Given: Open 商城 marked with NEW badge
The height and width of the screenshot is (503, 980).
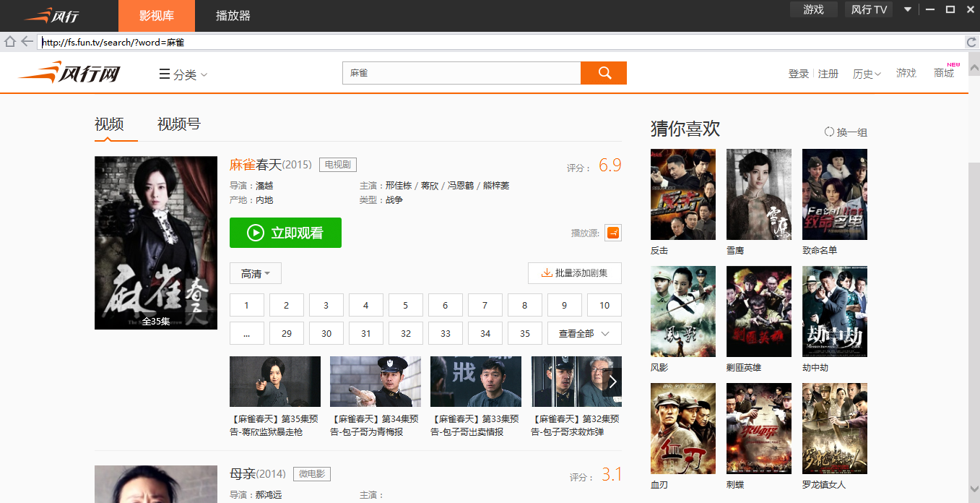Looking at the screenshot, I should pos(943,73).
